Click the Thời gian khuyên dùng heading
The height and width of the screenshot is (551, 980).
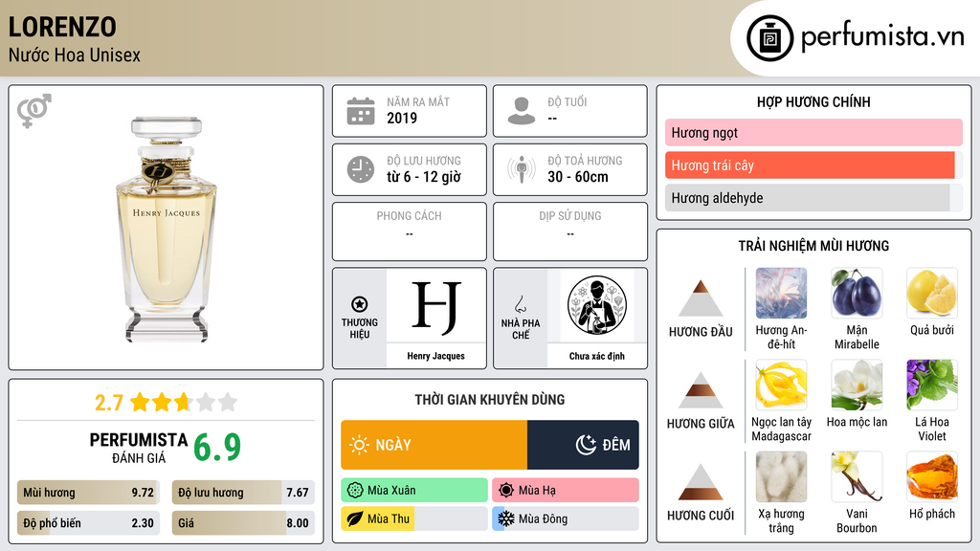[490, 399]
